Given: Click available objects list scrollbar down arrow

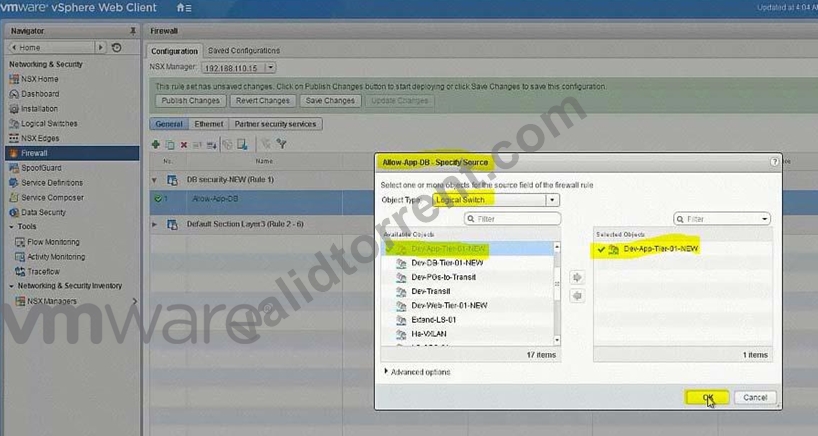Looking at the screenshot, I should (557, 340).
